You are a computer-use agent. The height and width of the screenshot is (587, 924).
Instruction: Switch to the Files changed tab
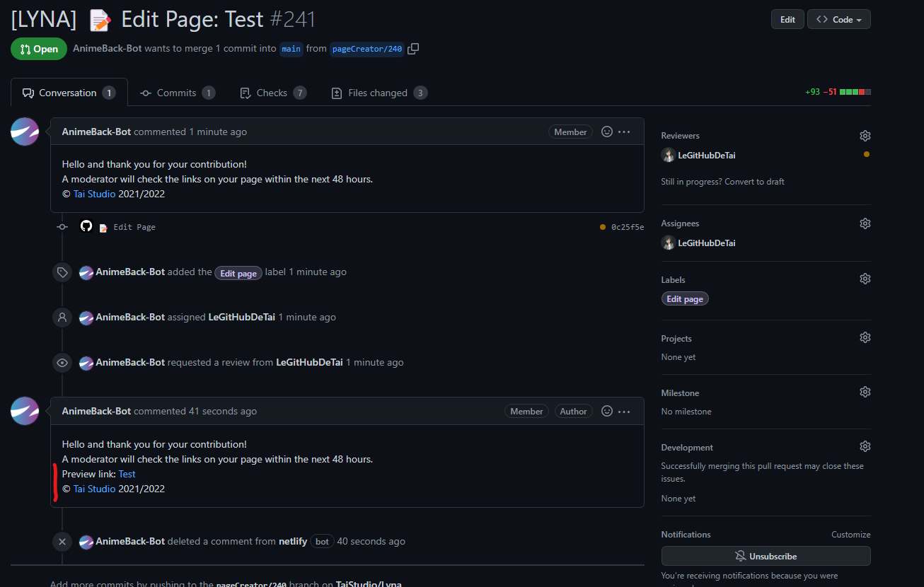[x=379, y=93]
